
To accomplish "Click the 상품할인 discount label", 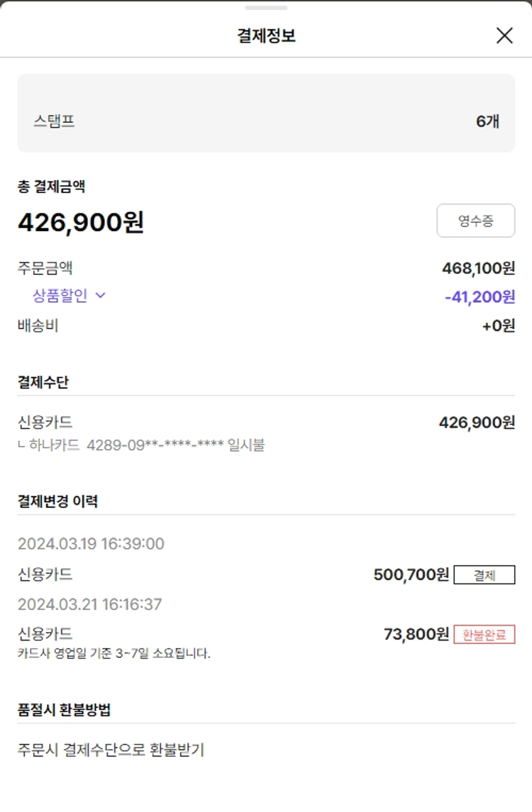I will point(60,296).
